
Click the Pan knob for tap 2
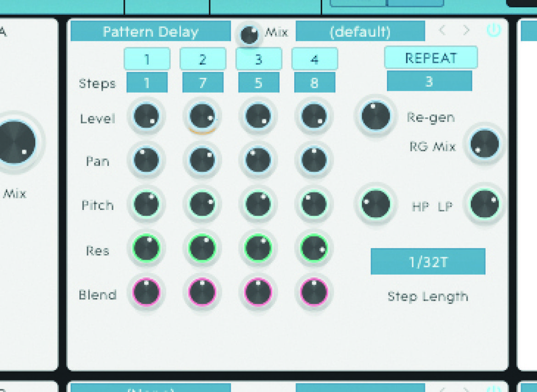point(202,160)
